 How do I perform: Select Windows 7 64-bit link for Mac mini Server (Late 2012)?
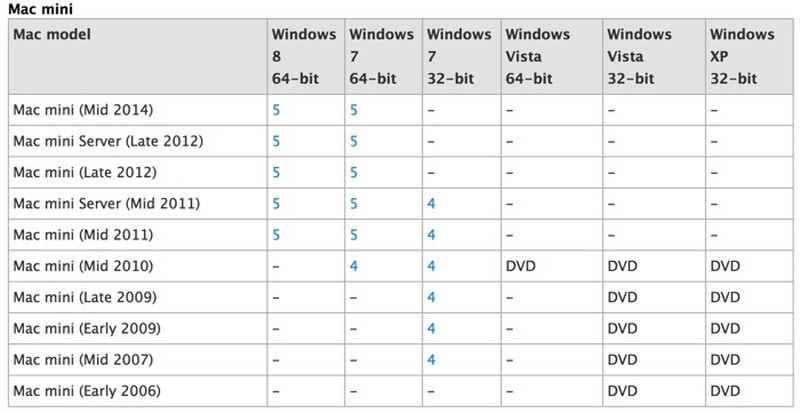(x=354, y=141)
